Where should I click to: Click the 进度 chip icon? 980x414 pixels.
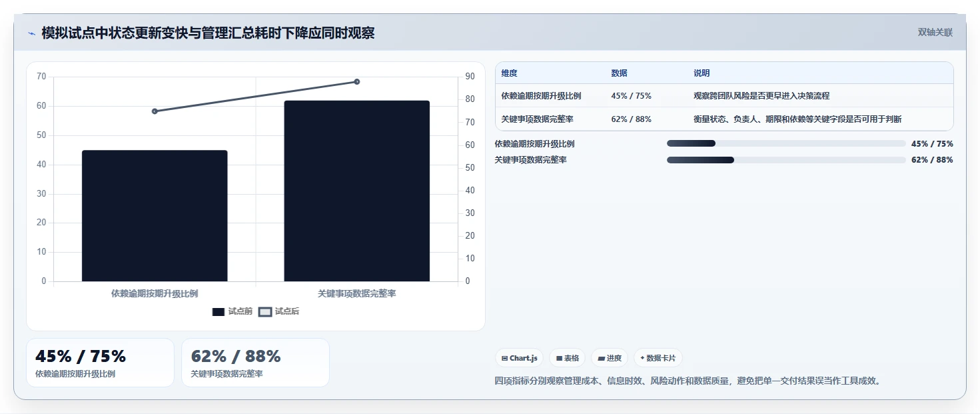click(602, 358)
